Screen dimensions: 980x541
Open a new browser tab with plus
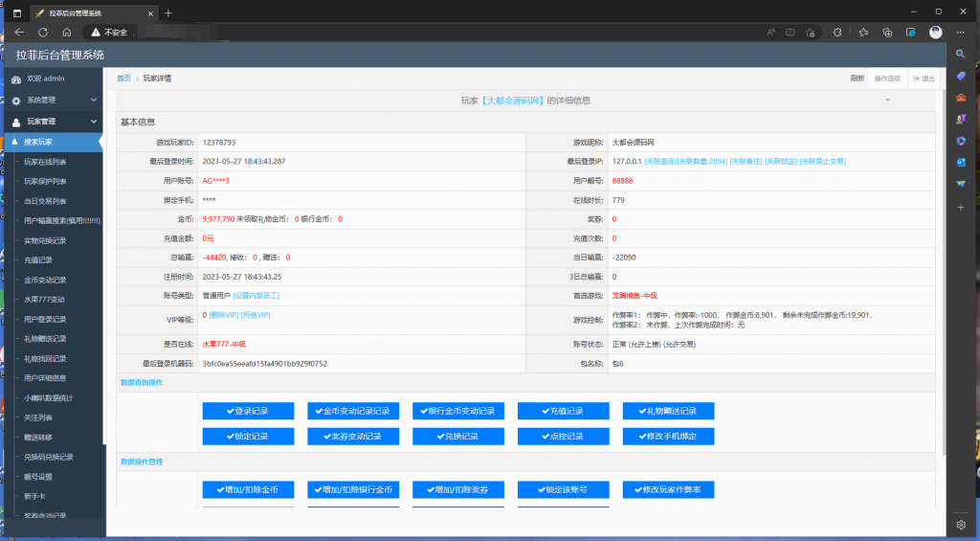coord(168,13)
